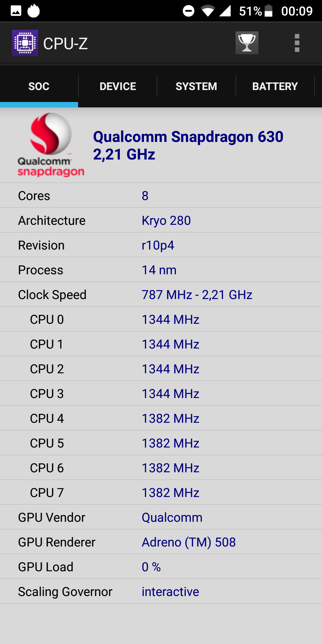Tap the Wi-Fi status bar icon
The width and height of the screenshot is (322, 644).
coord(208,11)
